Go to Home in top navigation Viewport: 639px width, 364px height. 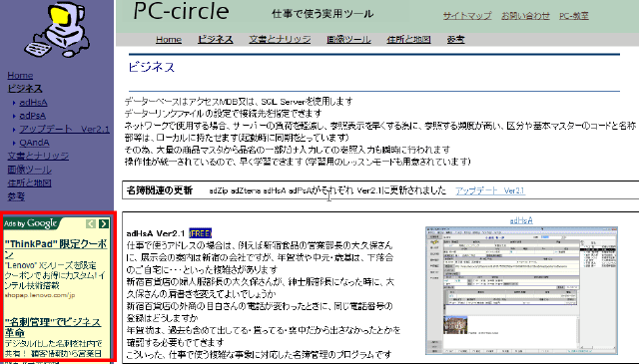pos(169,40)
